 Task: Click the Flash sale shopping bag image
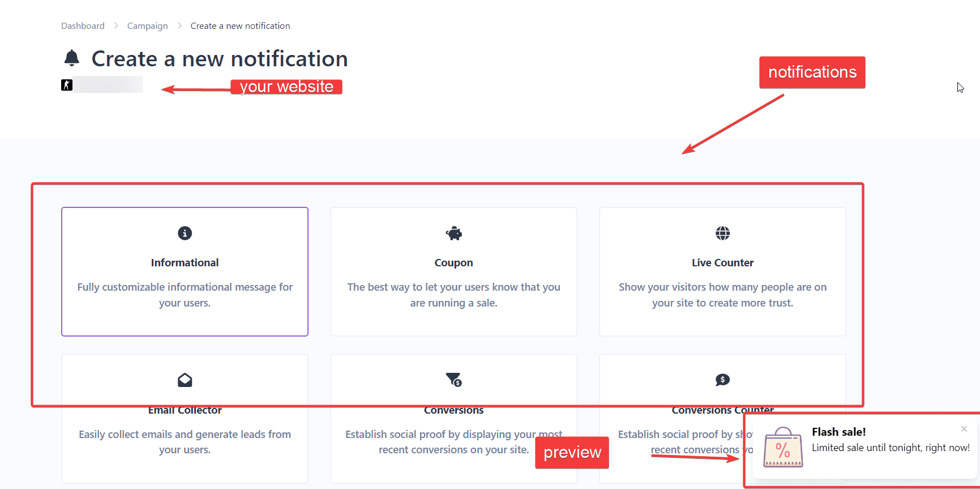pos(783,448)
